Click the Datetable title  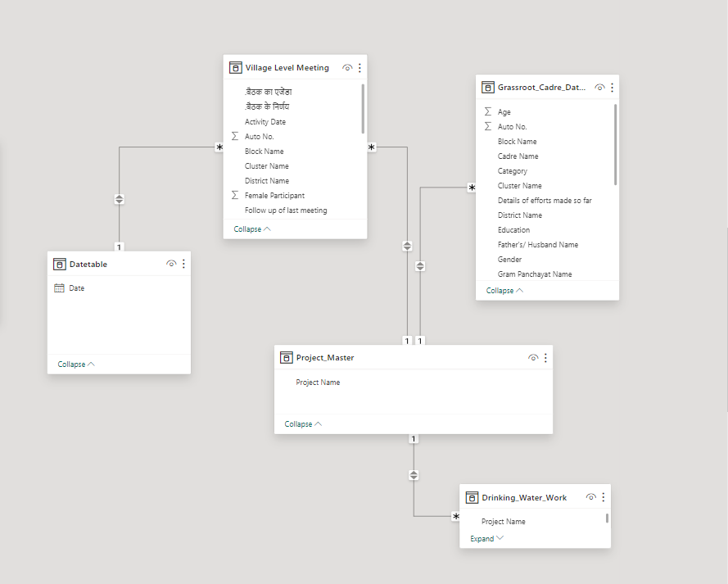88,264
